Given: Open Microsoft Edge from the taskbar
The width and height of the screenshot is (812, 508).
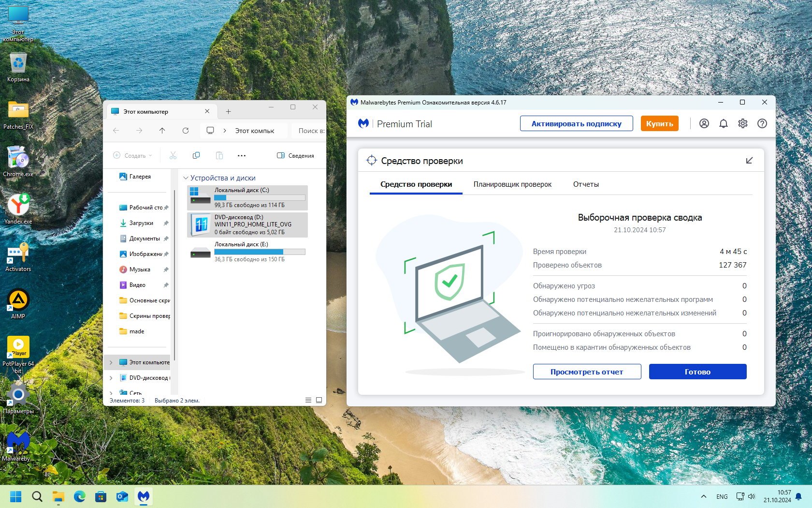Looking at the screenshot, I should click(80, 496).
